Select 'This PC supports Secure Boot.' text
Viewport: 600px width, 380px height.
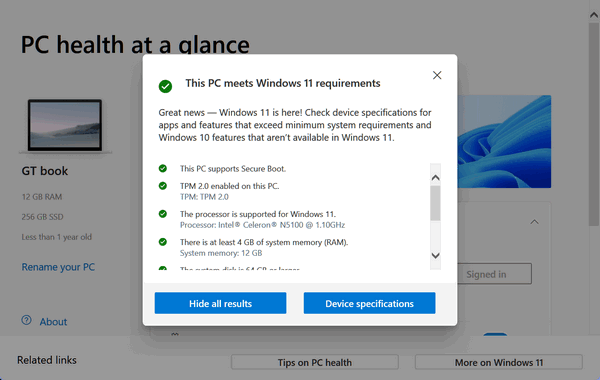[x=233, y=168]
